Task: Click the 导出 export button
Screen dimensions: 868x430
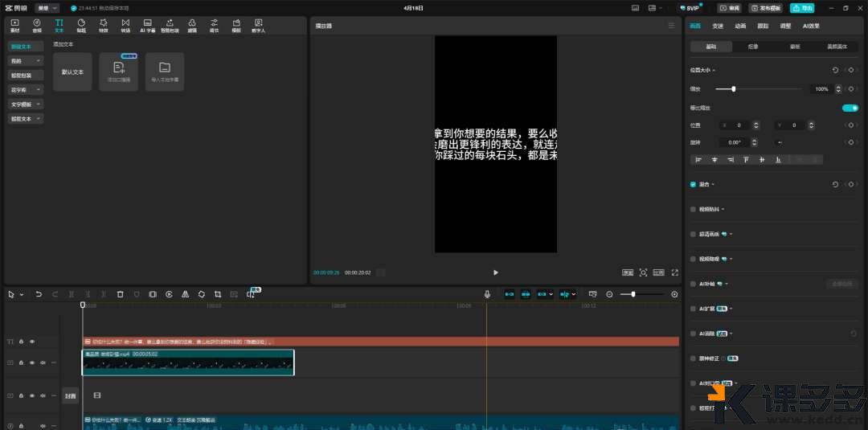Action: [x=803, y=8]
